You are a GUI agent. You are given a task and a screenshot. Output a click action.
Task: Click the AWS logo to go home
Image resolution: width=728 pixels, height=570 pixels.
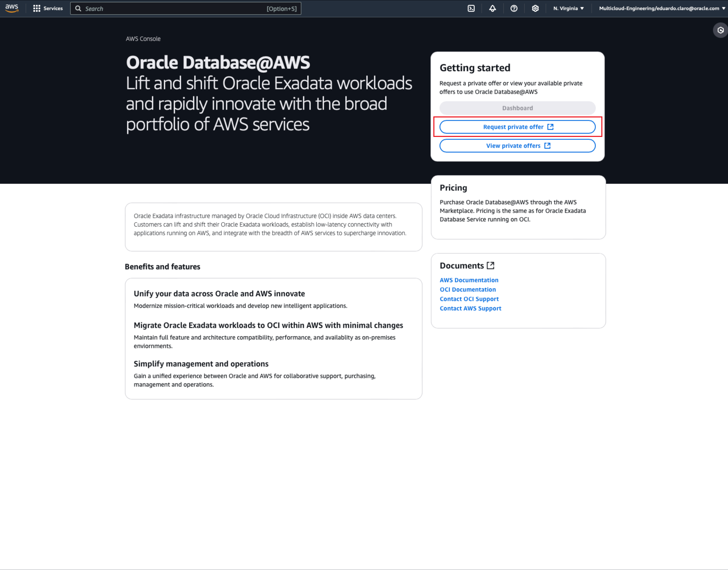click(x=12, y=8)
